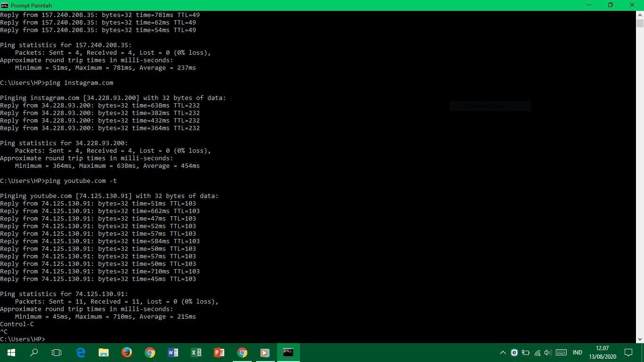Image resolution: width=644 pixels, height=362 pixels.
Task: Launch Excel from taskbar
Action: [196, 353]
